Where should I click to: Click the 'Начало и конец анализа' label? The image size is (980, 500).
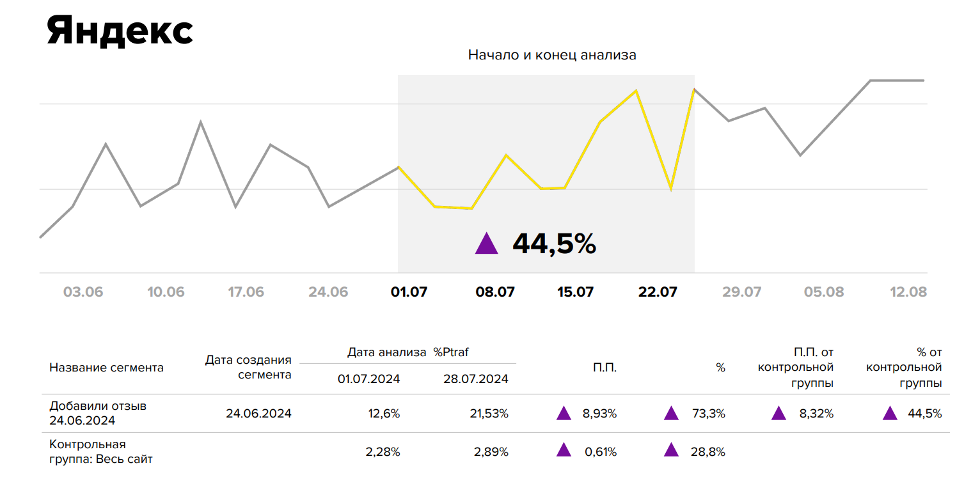pos(552,55)
